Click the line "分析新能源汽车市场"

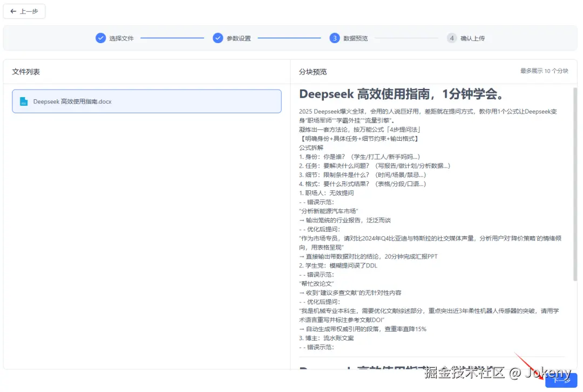[x=329, y=211]
